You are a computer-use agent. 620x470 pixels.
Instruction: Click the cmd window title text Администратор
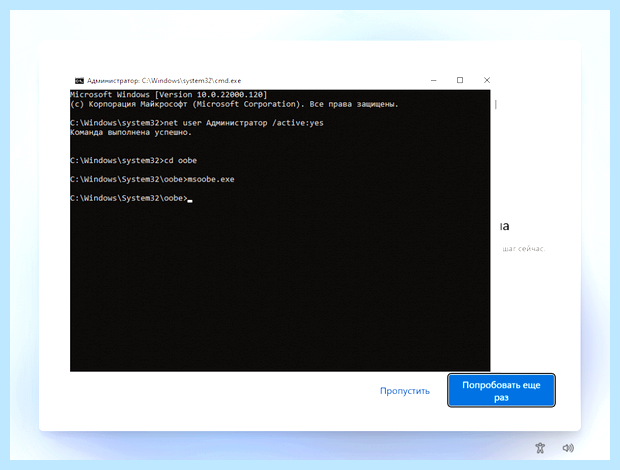click(113, 81)
